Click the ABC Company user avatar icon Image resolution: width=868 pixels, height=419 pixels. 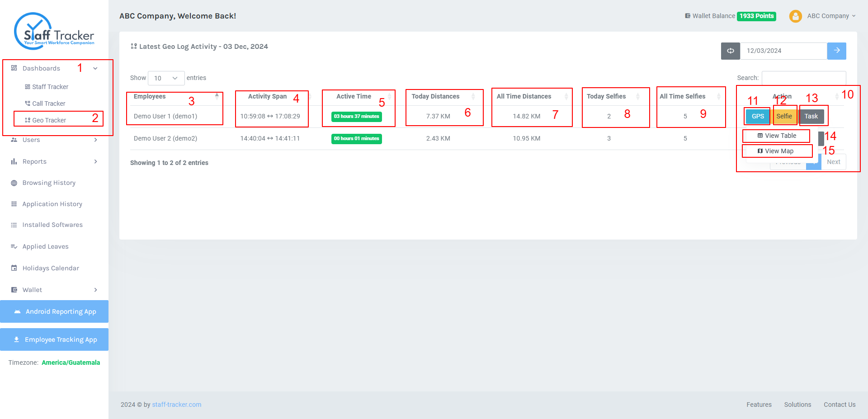pos(795,16)
